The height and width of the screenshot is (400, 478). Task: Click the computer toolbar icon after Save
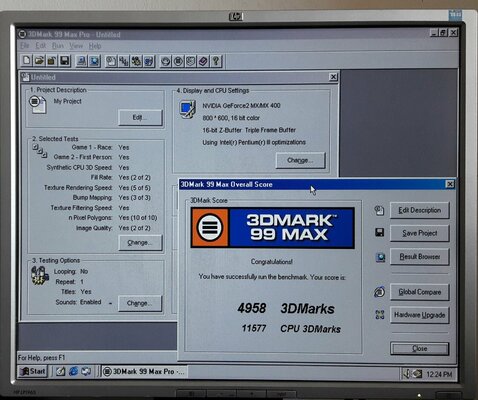click(x=82, y=61)
